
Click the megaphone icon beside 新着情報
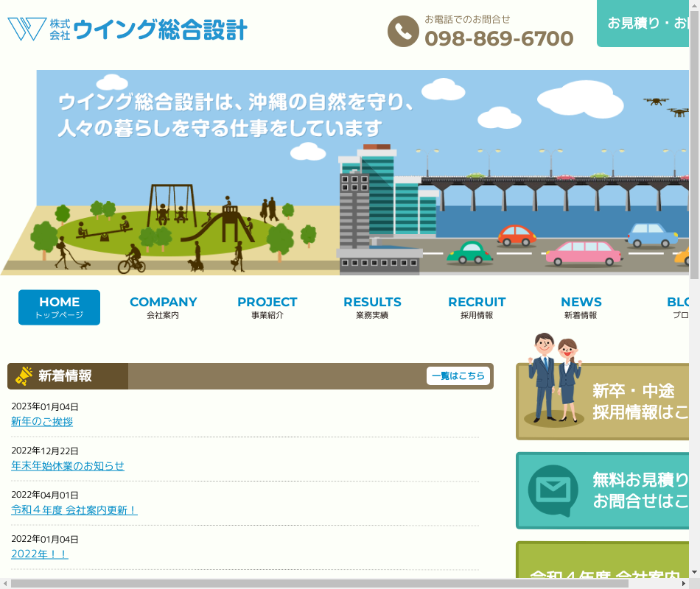[24, 376]
